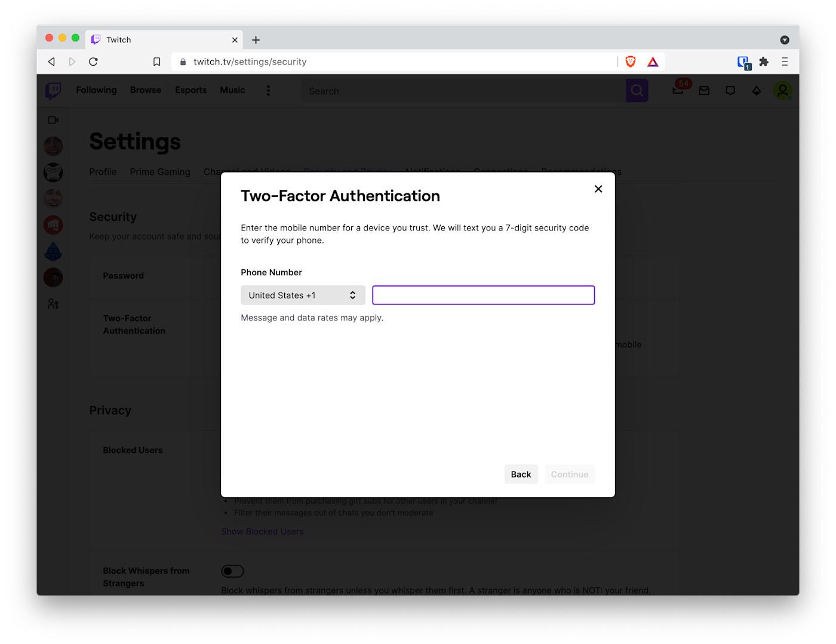Click the Brave Shields lion icon

(631, 61)
